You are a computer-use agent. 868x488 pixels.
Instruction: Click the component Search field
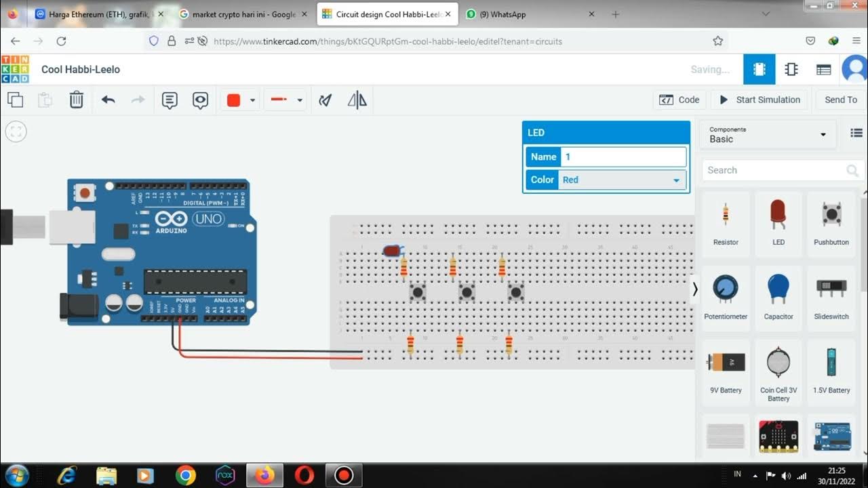click(782, 170)
